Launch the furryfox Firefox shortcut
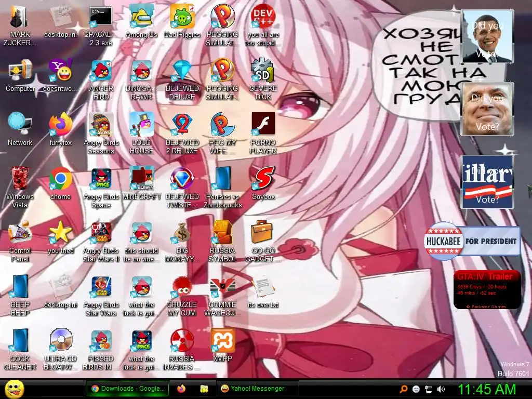This screenshot has height=399, width=532. (60, 129)
